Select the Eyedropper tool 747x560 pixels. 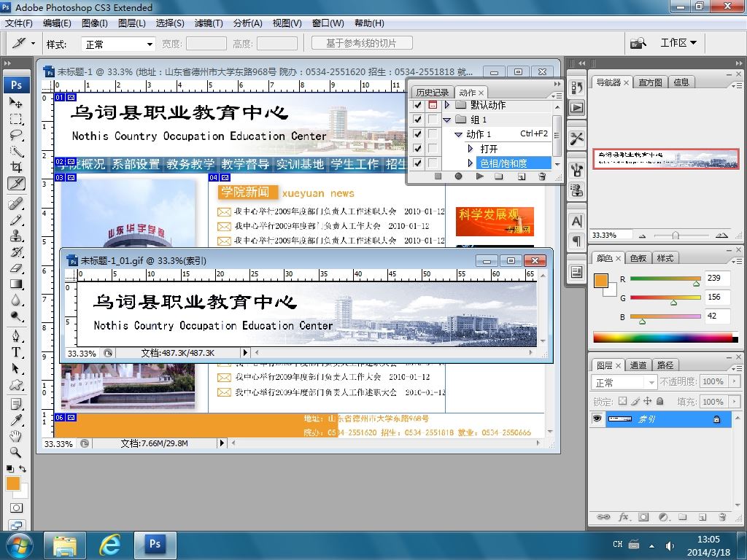point(16,420)
